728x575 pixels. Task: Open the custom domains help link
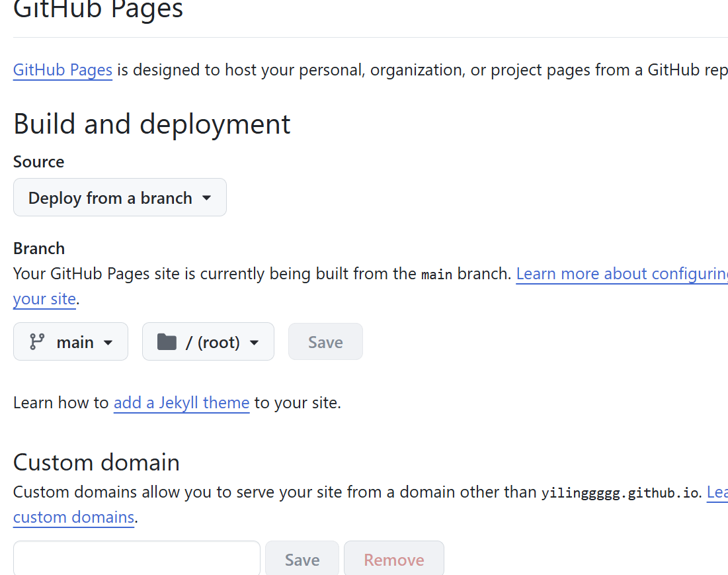coord(74,517)
